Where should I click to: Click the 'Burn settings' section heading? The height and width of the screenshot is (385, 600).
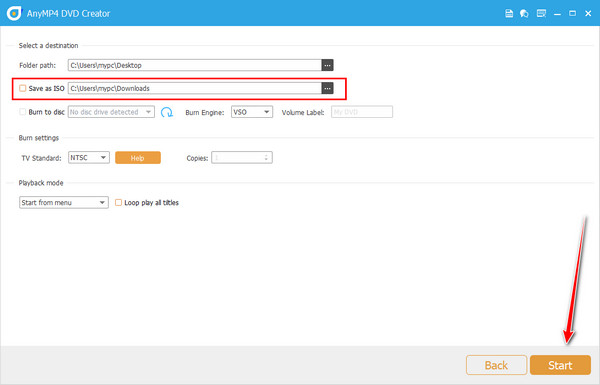[x=39, y=138]
